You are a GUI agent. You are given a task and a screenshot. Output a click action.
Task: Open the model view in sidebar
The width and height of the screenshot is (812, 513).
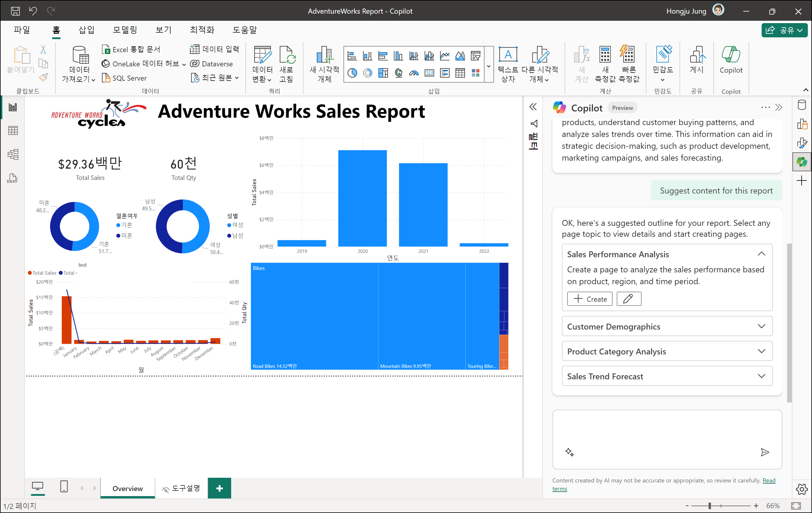click(13, 154)
